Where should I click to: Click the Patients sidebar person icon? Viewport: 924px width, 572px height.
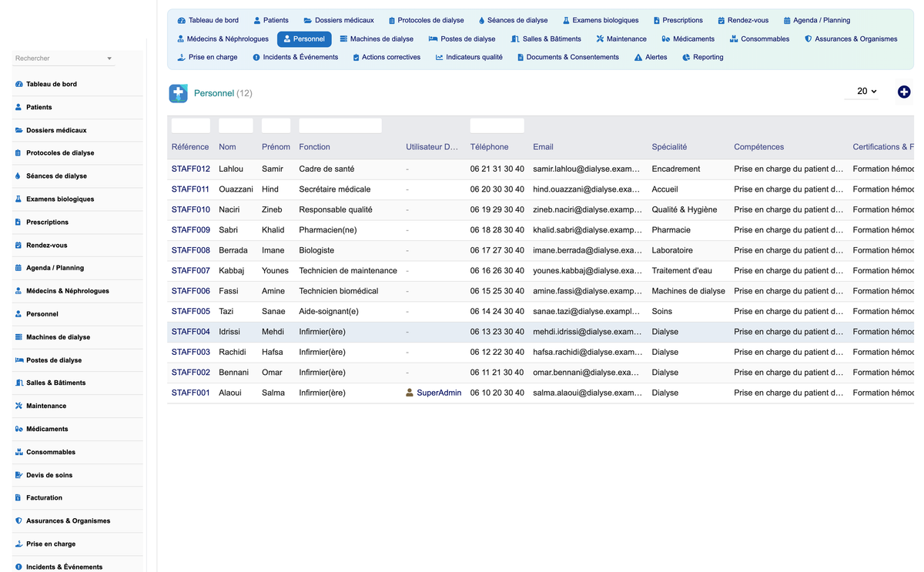pos(18,107)
